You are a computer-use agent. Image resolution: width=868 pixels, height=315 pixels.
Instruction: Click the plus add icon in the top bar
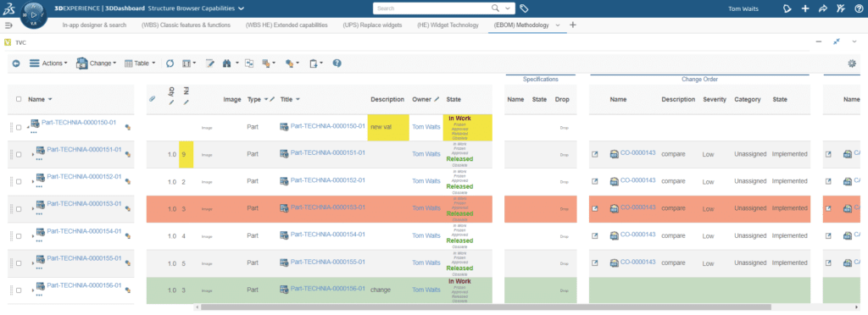click(805, 8)
